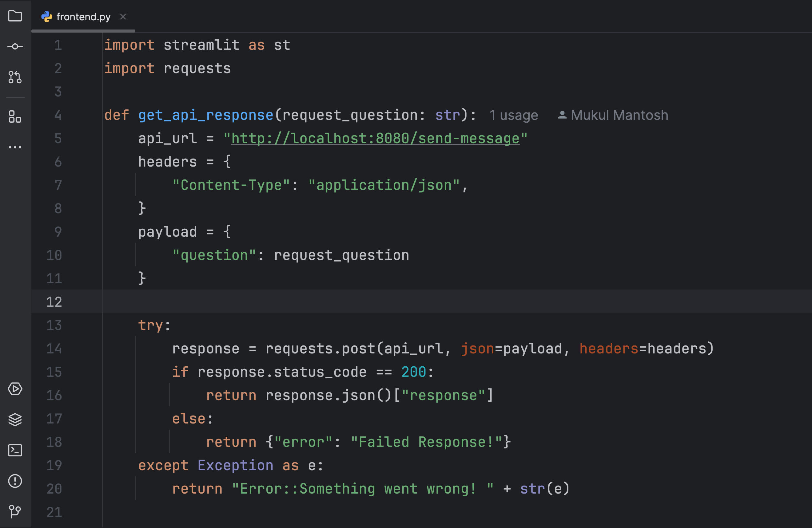Close the frontend.py tab
812x528 pixels.
(123, 16)
